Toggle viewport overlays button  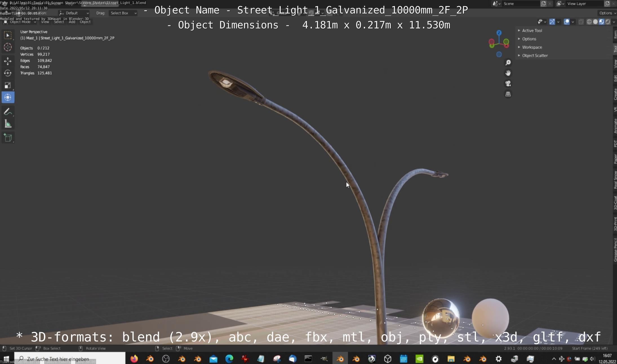point(567,22)
